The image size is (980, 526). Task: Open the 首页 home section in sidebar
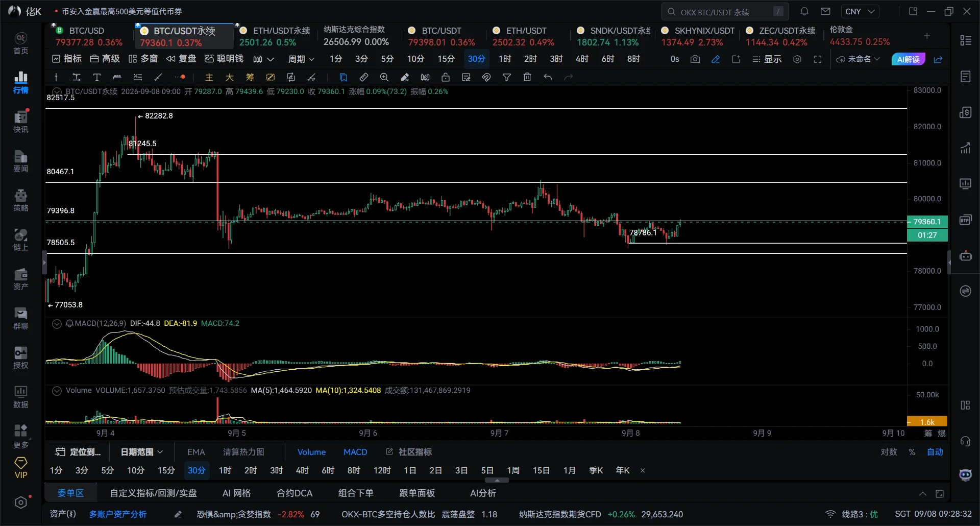click(x=21, y=43)
